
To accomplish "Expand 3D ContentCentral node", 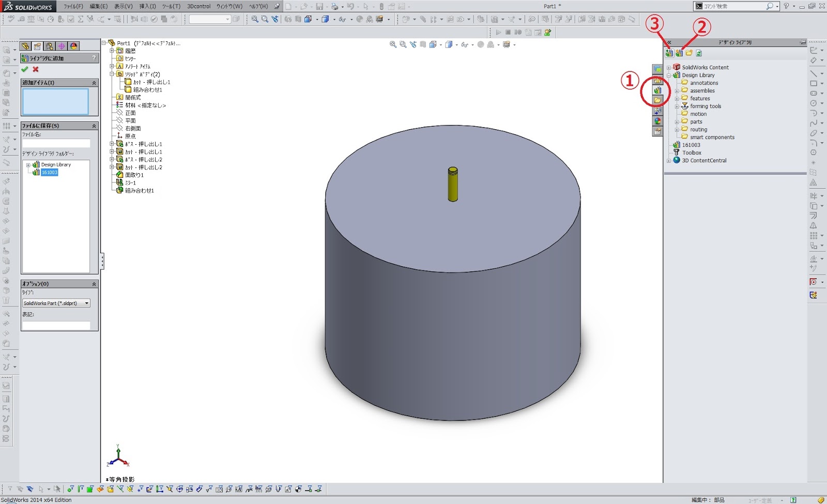I will (x=669, y=161).
